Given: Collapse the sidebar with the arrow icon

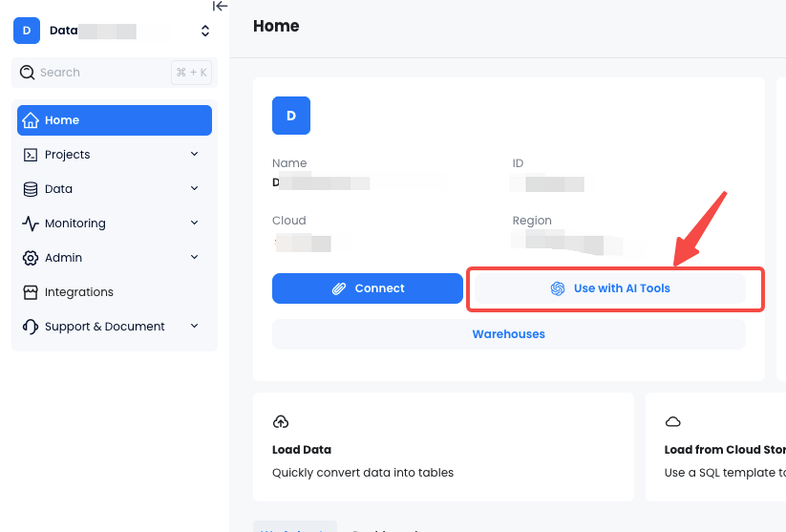Looking at the screenshot, I should click(x=220, y=6).
